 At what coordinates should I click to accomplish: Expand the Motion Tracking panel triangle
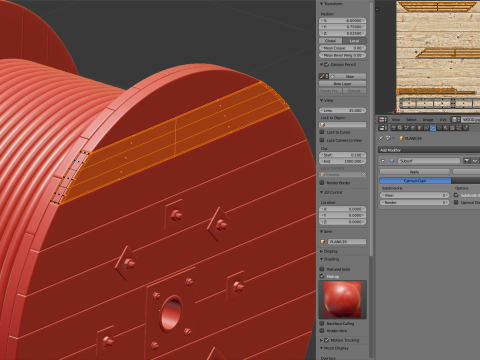(322, 340)
